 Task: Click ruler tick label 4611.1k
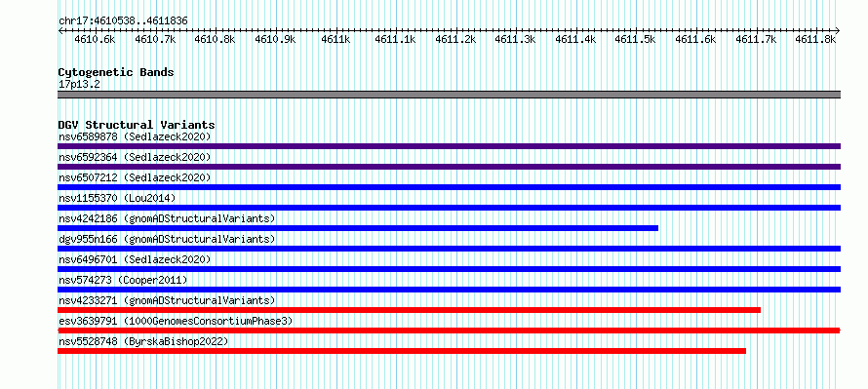395,39
